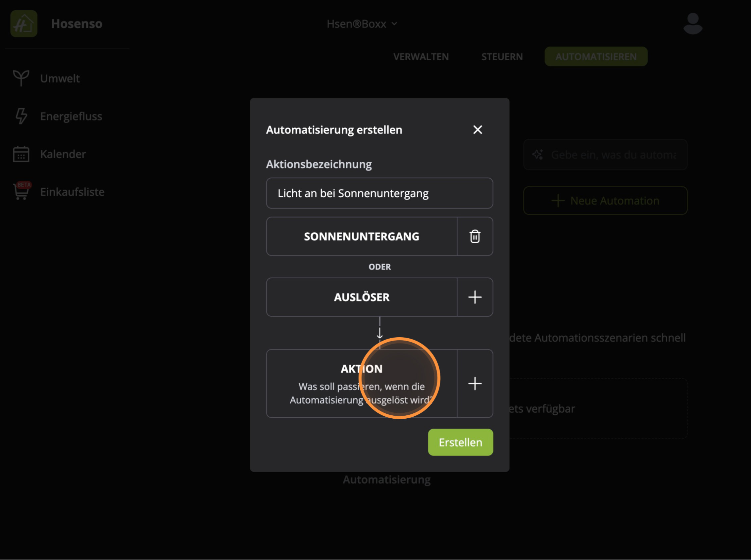This screenshot has height=560, width=751.
Task: Click Neue Automation
Action: [x=606, y=200]
